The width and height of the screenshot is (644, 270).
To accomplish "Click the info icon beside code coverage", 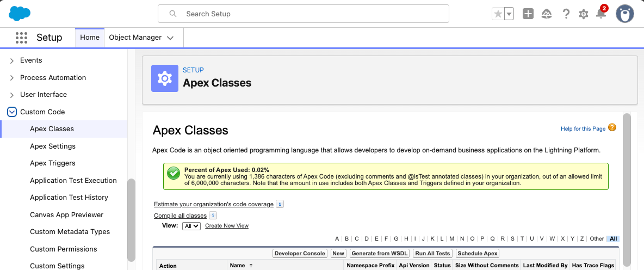I will (280, 204).
